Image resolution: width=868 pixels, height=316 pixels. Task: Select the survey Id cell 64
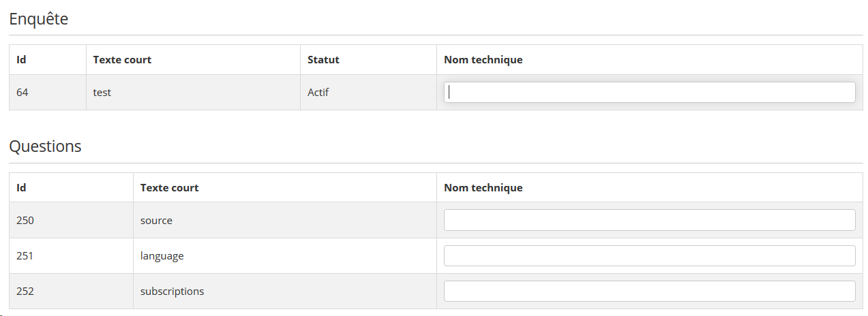pos(23,93)
